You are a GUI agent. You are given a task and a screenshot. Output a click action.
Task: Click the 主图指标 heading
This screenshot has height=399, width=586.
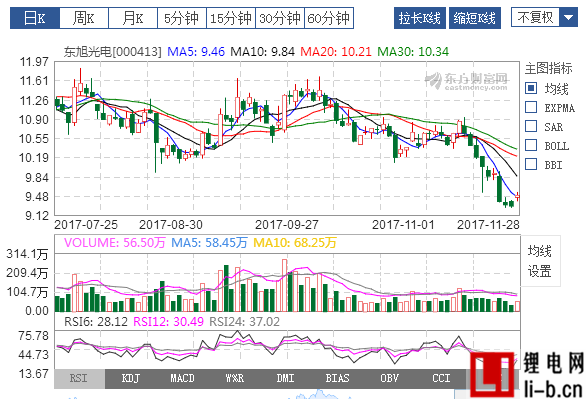[x=548, y=68]
